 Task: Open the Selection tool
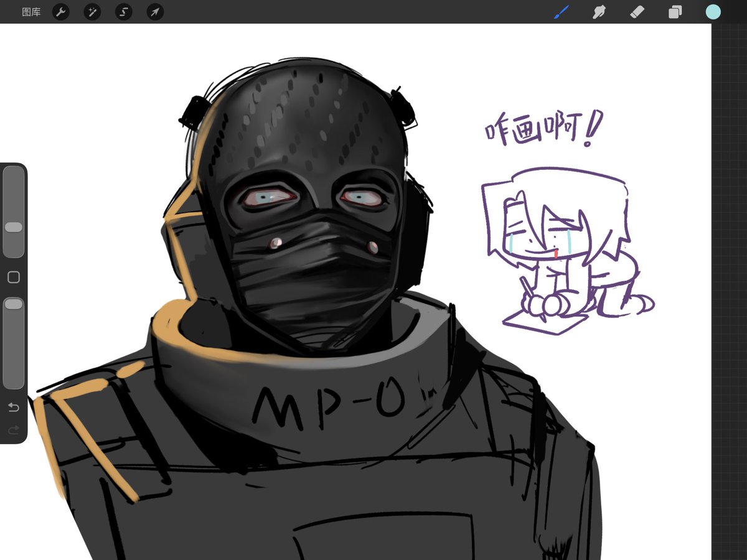point(123,12)
